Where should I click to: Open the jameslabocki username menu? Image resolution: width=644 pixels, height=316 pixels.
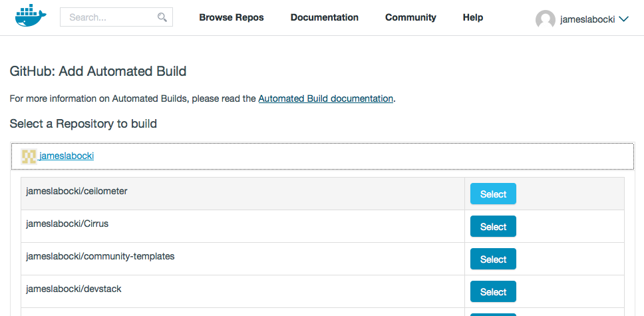pyautogui.click(x=587, y=20)
